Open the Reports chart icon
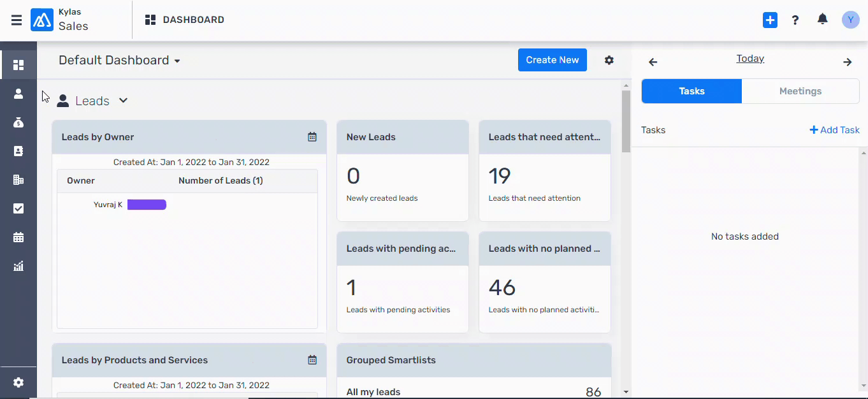 point(18,266)
